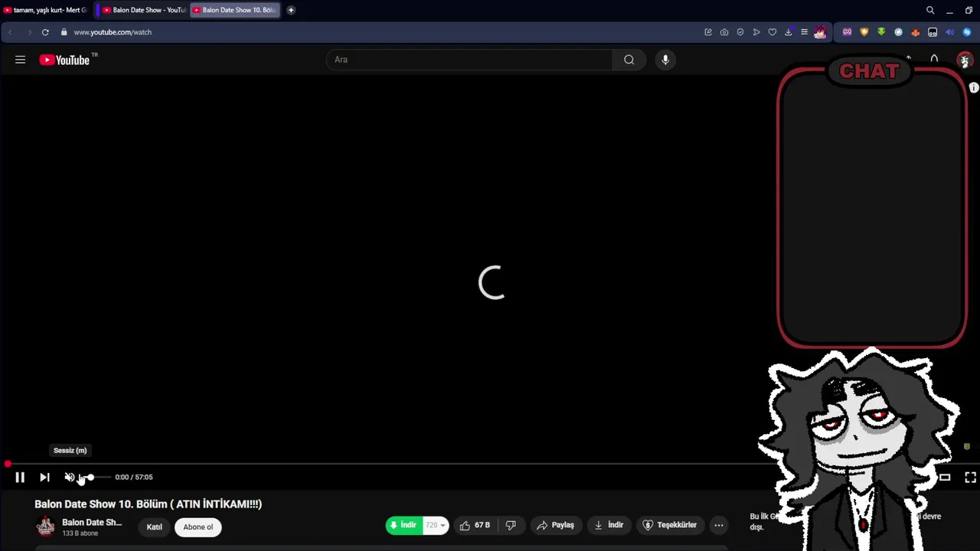980x551 pixels.
Task: Click the 0:00 / 57:05 time display
Action: (x=134, y=477)
